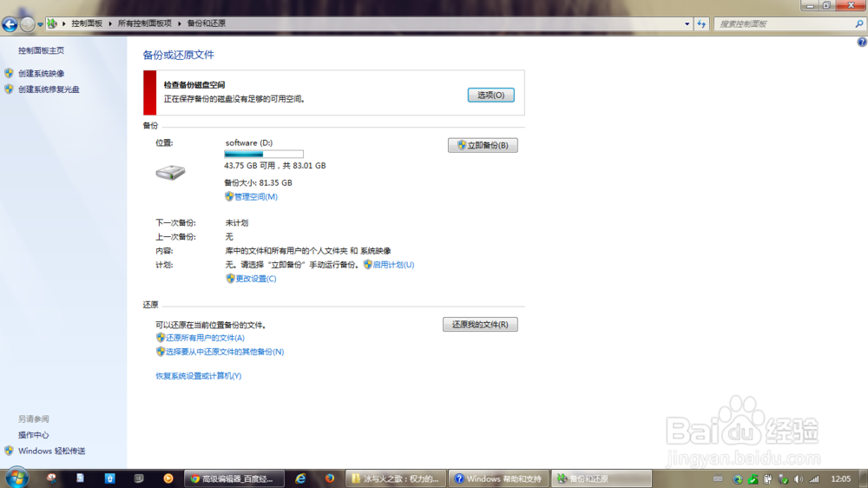Click the software (D:) location name
Viewport: 868px width, 488px height.
(248, 143)
